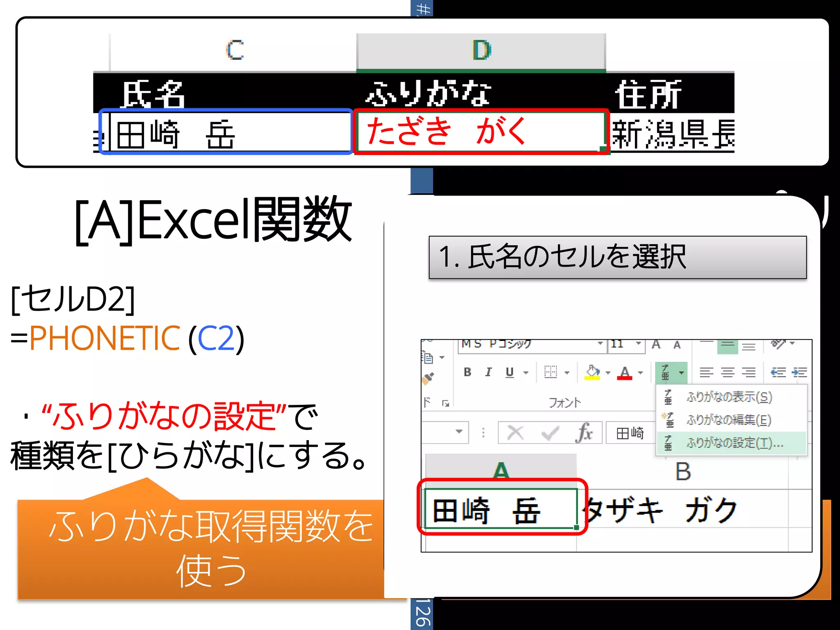Open the fill color dropdown arrow

coord(608,372)
